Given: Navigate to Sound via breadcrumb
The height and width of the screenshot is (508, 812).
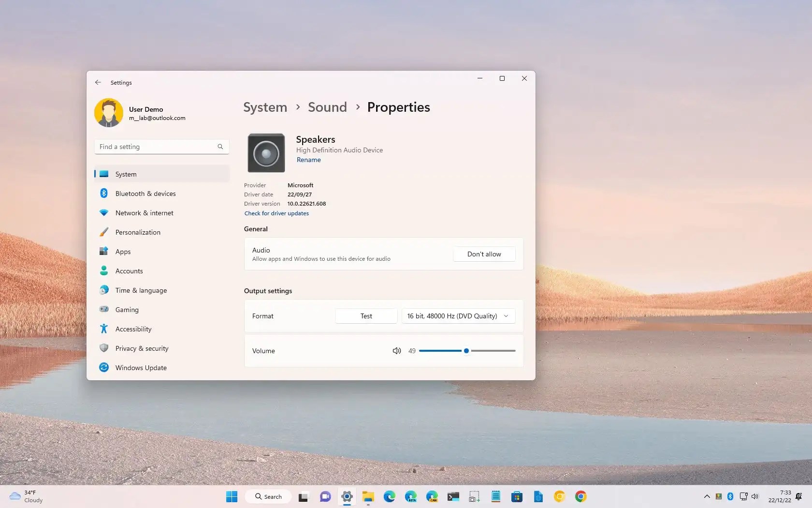Looking at the screenshot, I should click(327, 107).
